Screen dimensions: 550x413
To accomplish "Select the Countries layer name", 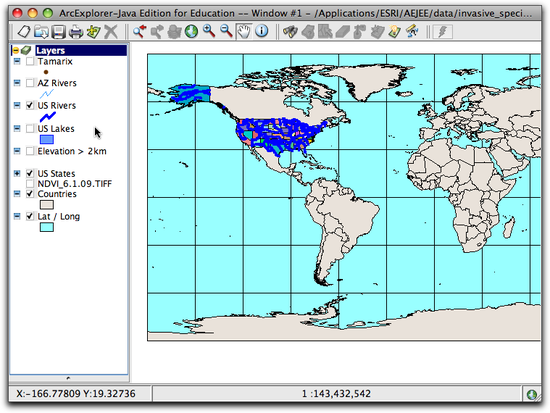I will tap(57, 194).
